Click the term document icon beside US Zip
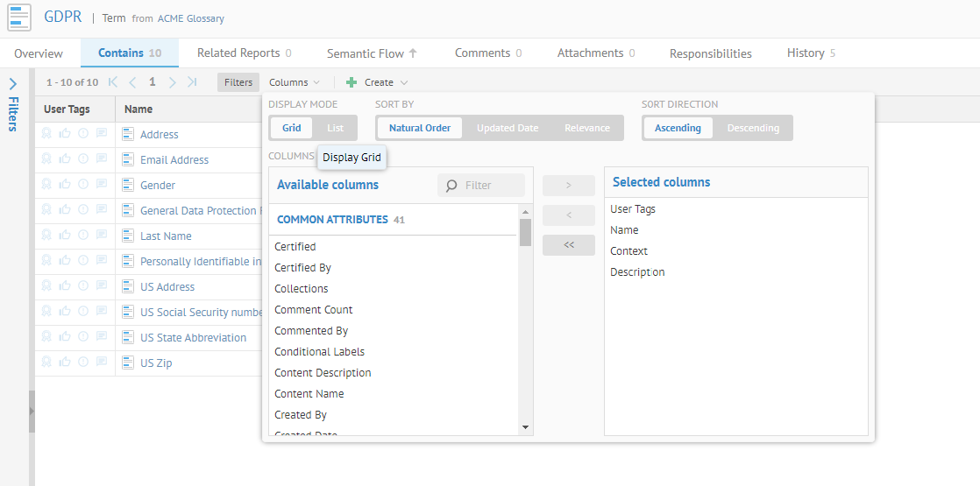 [127, 363]
